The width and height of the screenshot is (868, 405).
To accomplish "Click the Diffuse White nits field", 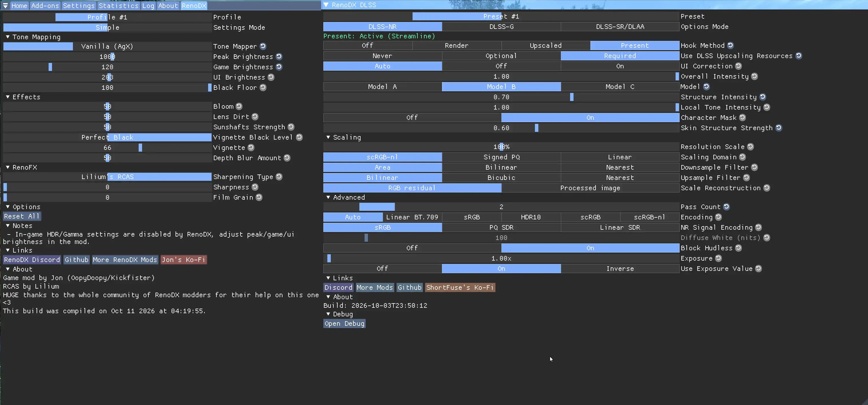I will [501, 238].
